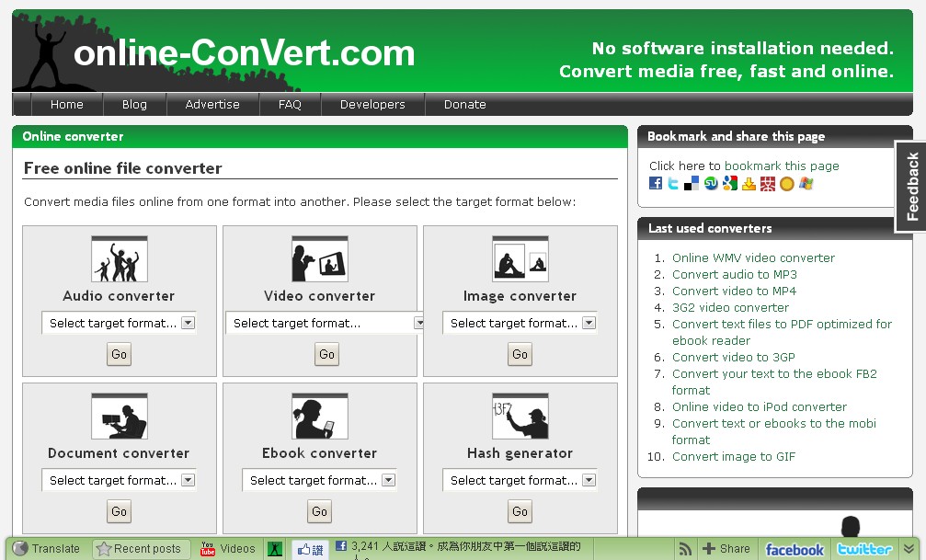Click the Video converter cameraman icon
The width and height of the screenshot is (926, 560).
point(319,258)
